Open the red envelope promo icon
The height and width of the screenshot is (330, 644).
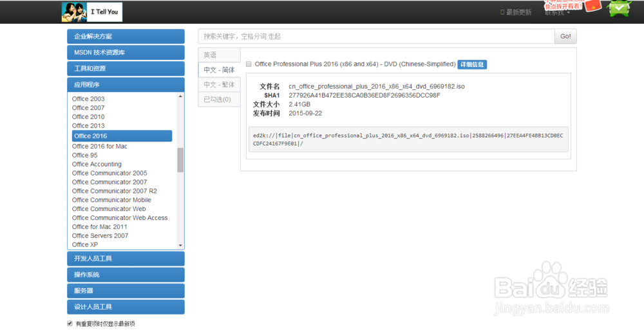coord(592,5)
